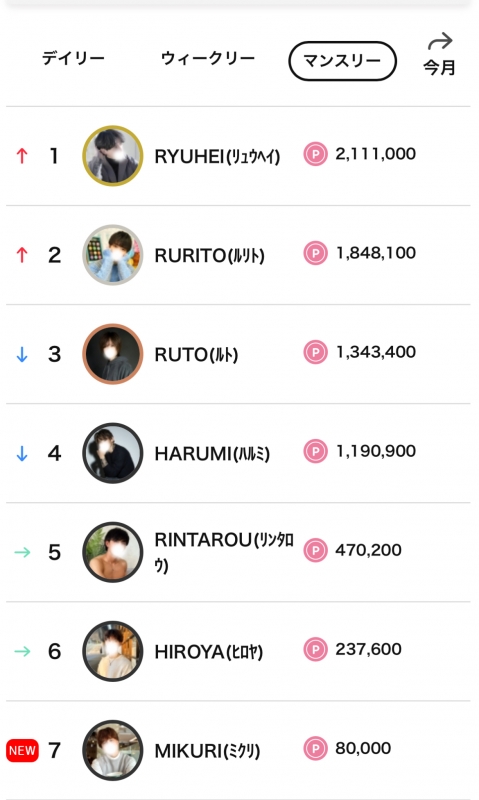Viewport: 479px width, 800px height.
Task: Open RUTO's avatar with bronze ring
Action: pyautogui.click(x=113, y=354)
